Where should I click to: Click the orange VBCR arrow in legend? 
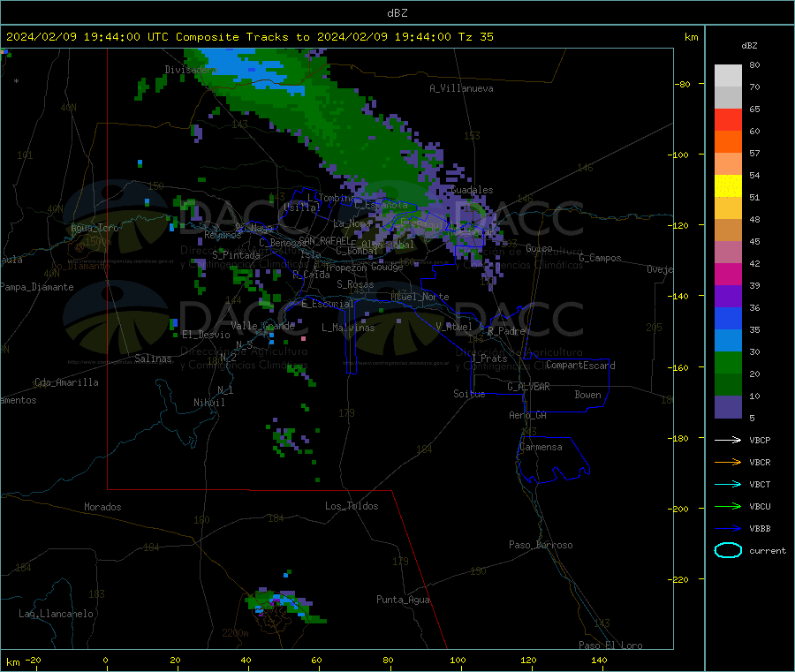pyautogui.click(x=728, y=462)
